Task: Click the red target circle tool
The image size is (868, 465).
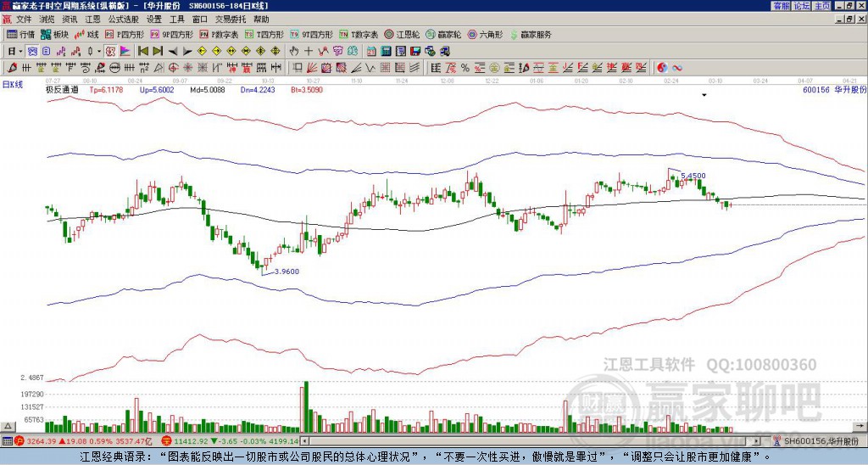Action: tap(173, 68)
